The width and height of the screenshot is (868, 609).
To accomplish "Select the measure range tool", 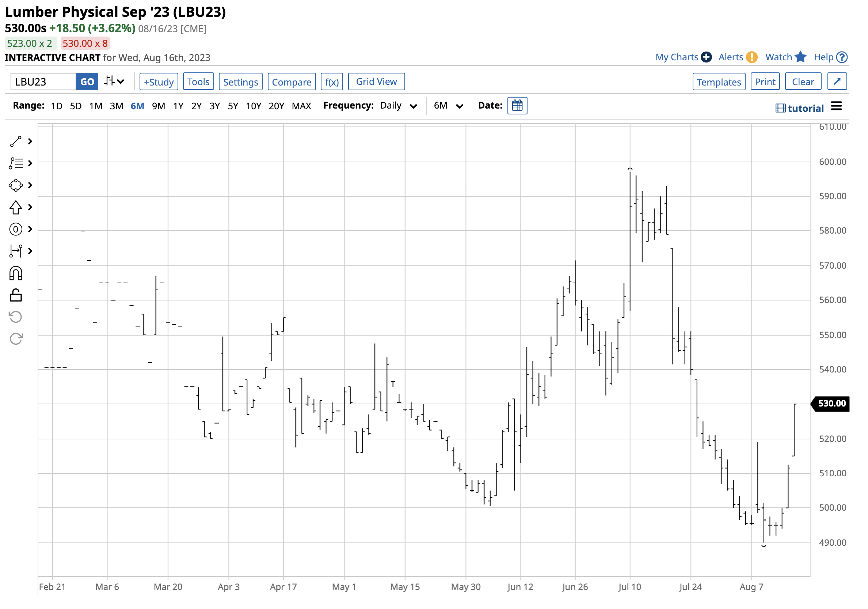I will coord(15,251).
